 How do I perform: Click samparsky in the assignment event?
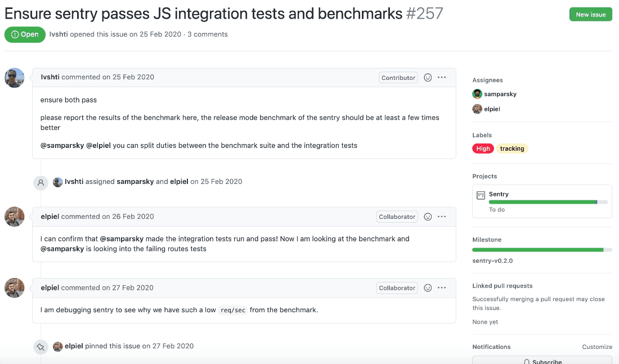click(135, 182)
